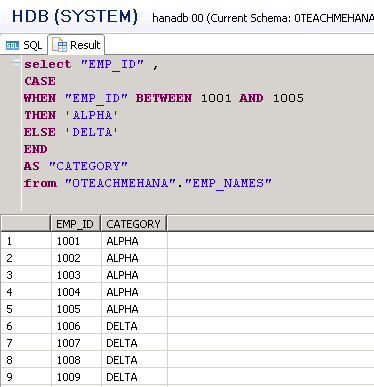Click "CATEGORY" alias in SQL editor
Image resolution: width=374 pixels, height=387 pixels.
tap(88, 166)
